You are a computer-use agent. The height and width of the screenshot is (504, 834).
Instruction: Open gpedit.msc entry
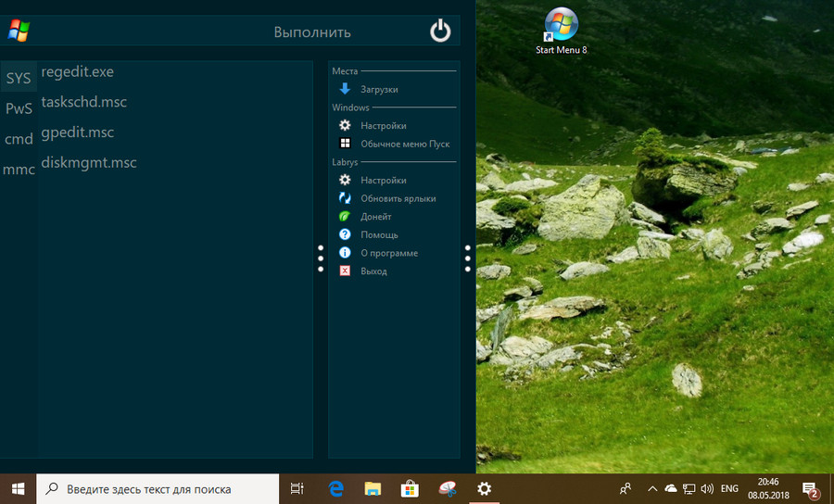(78, 132)
